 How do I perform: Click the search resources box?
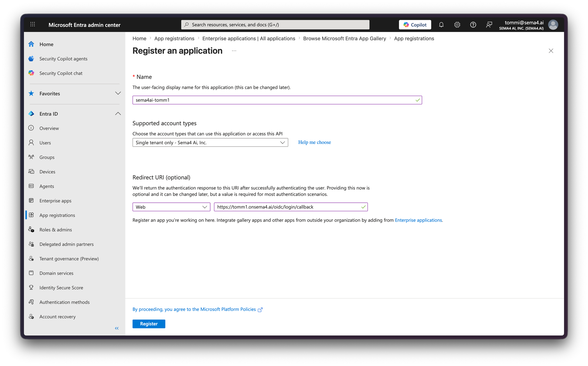pos(275,25)
